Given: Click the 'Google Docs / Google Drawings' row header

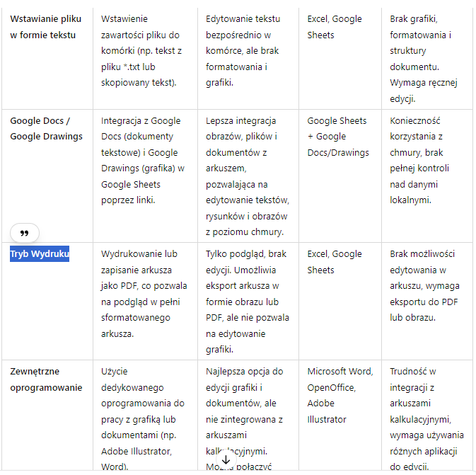Looking at the screenshot, I should point(46,129).
